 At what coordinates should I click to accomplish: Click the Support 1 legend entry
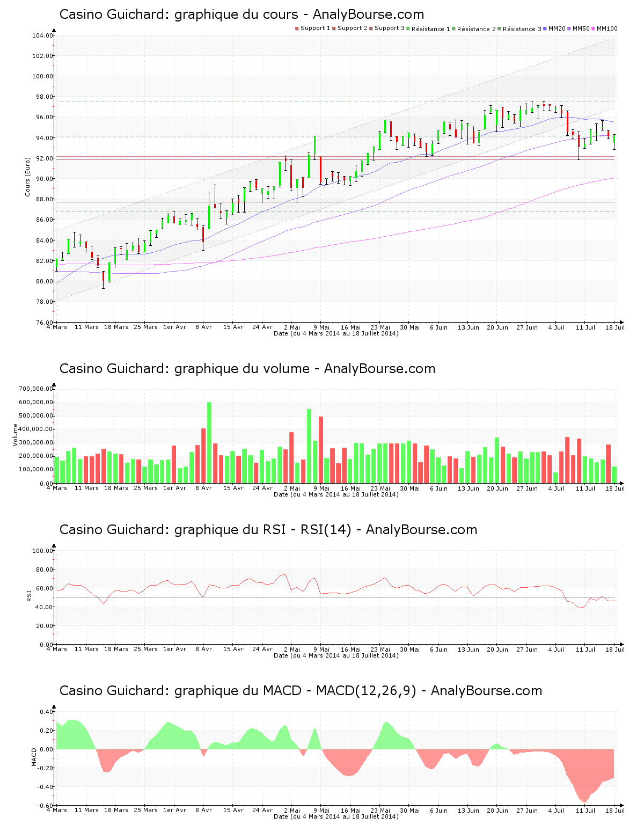click(313, 28)
